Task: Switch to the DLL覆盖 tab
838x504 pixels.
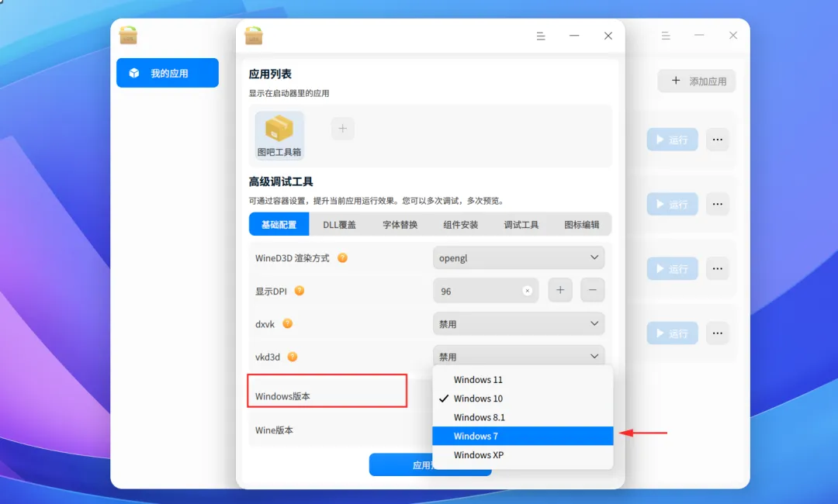Action: point(339,225)
